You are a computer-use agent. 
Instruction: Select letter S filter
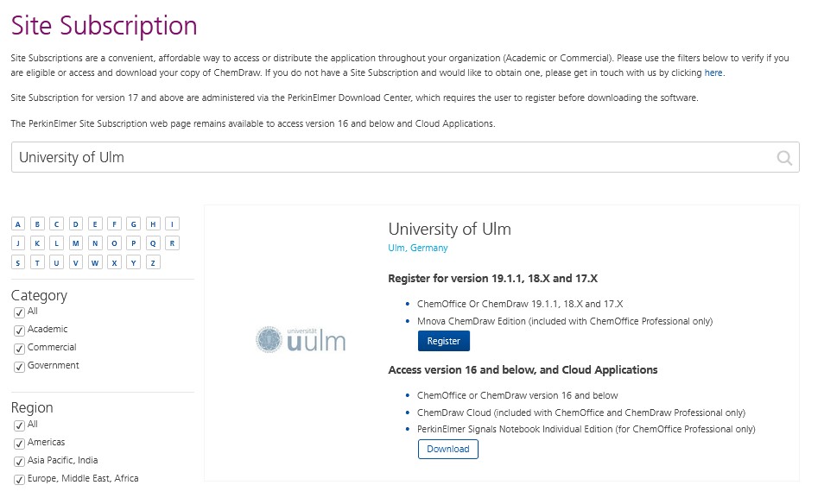pos(18,262)
